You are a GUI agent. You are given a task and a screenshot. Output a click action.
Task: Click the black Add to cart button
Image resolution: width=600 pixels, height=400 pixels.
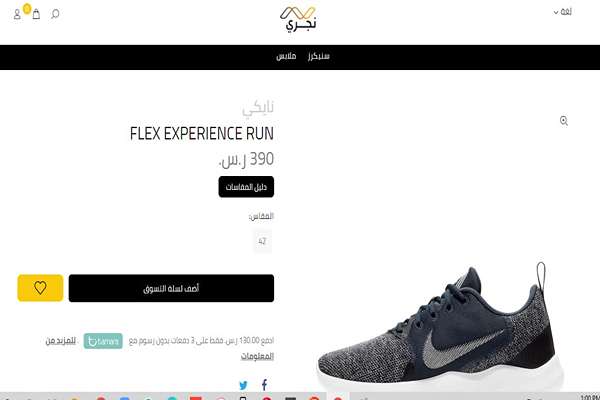pyautogui.click(x=171, y=288)
